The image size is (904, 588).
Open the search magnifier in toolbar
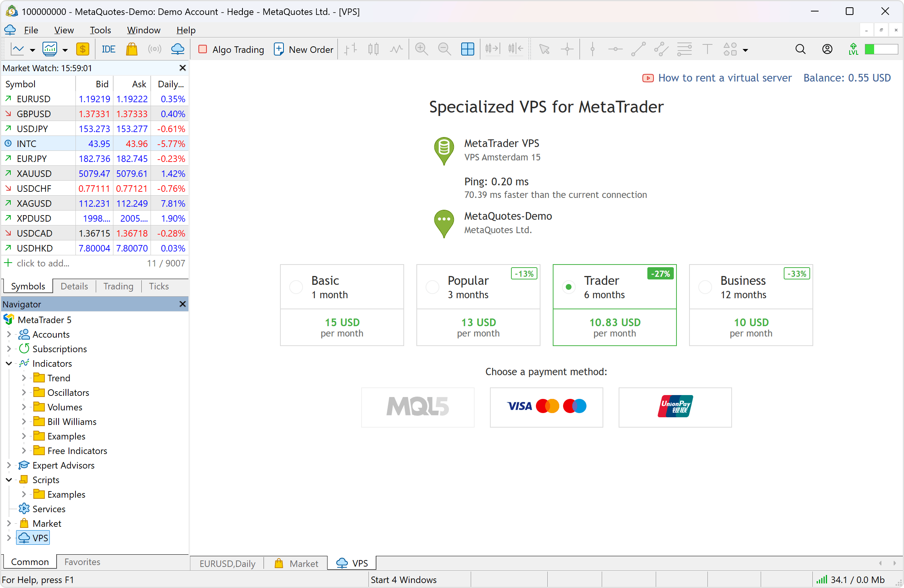click(800, 49)
